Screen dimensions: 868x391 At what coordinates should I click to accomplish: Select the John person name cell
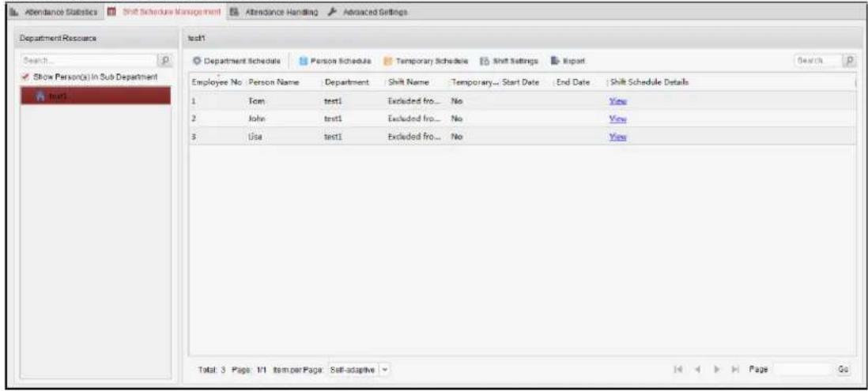(258, 118)
